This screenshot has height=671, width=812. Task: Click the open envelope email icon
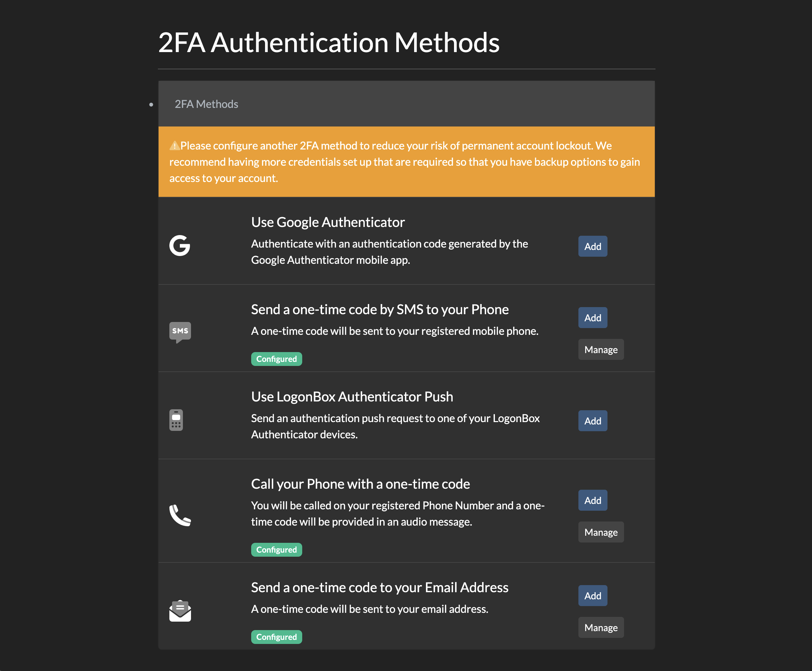180,611
